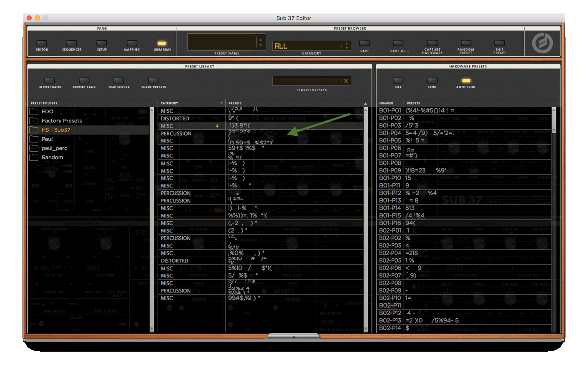
Task: Select hardware preset B01-P09
Action: [x=464, y=170]
